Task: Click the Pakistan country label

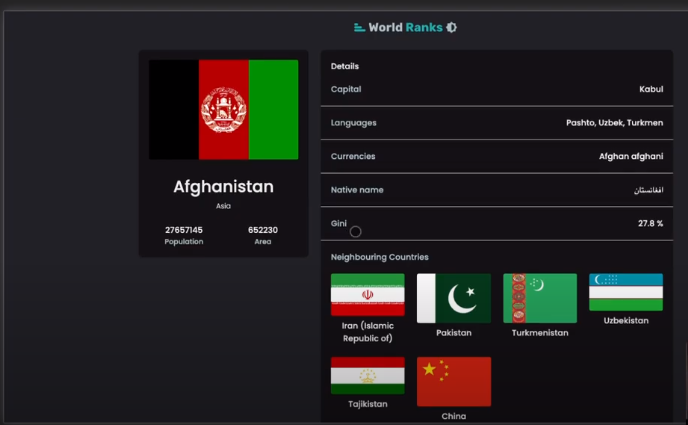Action: coord(454,333)
